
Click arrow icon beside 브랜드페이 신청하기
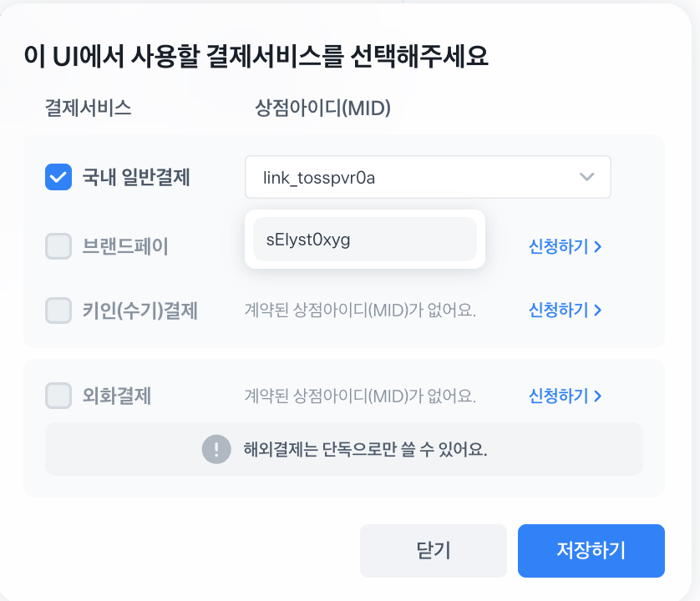click(598, 247)
